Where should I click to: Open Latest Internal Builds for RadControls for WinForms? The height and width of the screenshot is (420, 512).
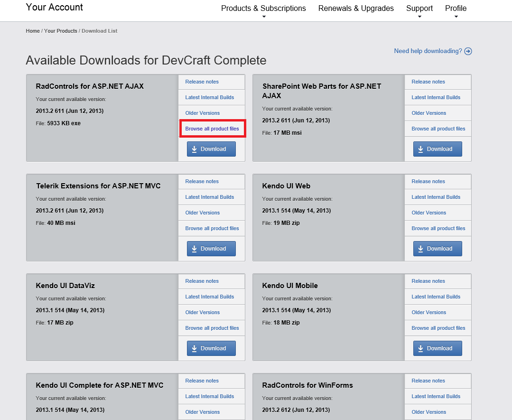click(x=436, y=396)
